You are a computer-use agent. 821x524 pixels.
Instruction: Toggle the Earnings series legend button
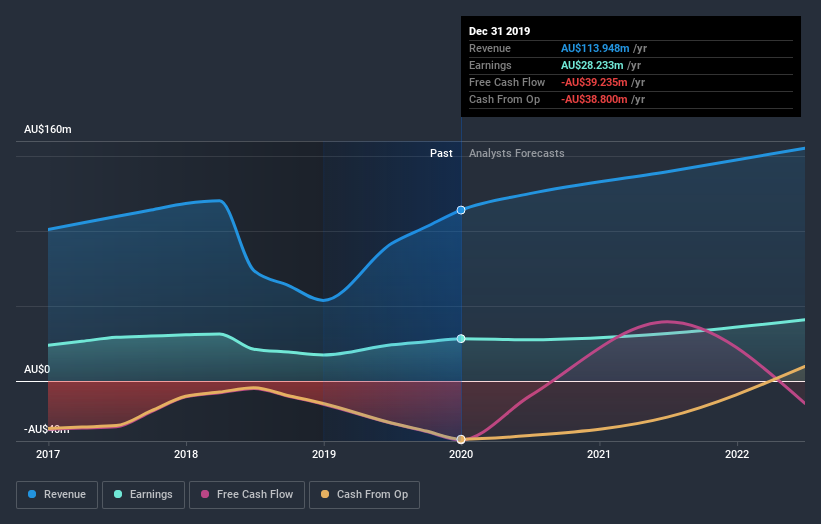coord(143,495)
